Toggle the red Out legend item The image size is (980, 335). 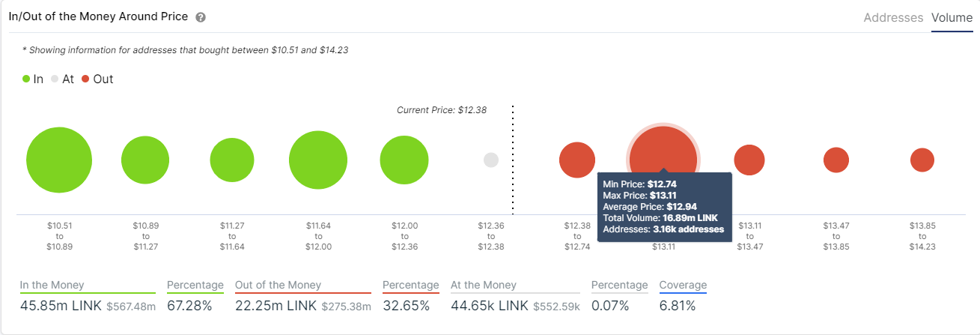(x=97, y=79)
